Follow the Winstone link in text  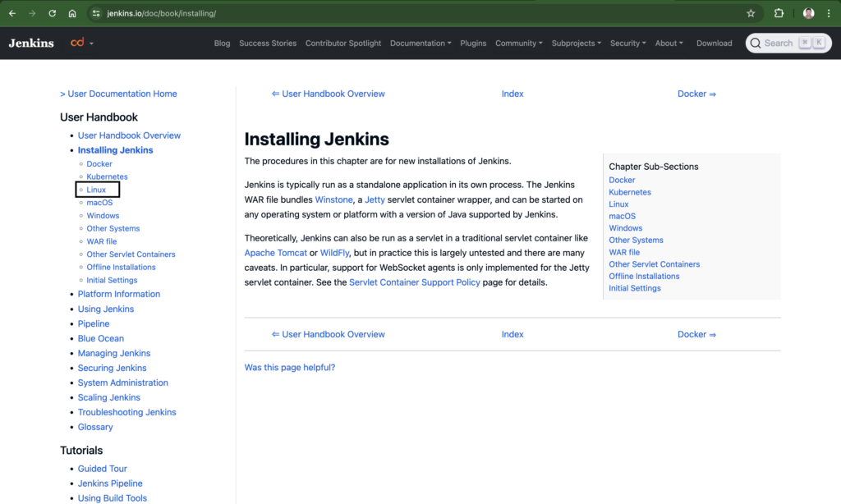(333, 199)
